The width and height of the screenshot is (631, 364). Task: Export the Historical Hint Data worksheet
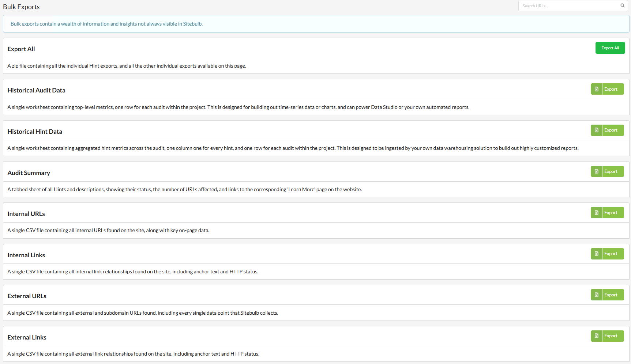click(613, 130)
